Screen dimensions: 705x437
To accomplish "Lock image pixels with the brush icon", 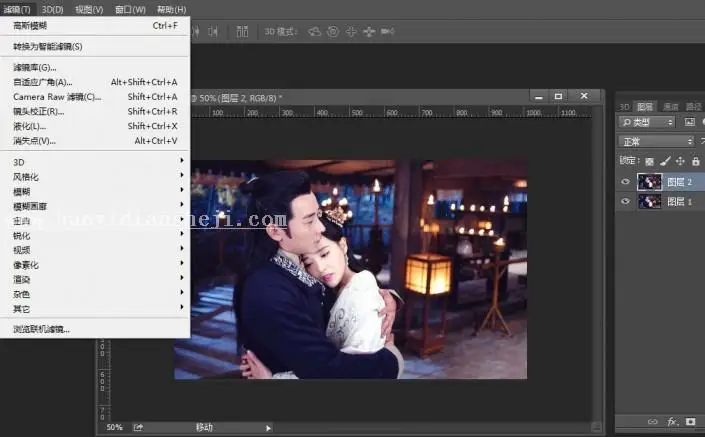I will (x=665, y=161).
